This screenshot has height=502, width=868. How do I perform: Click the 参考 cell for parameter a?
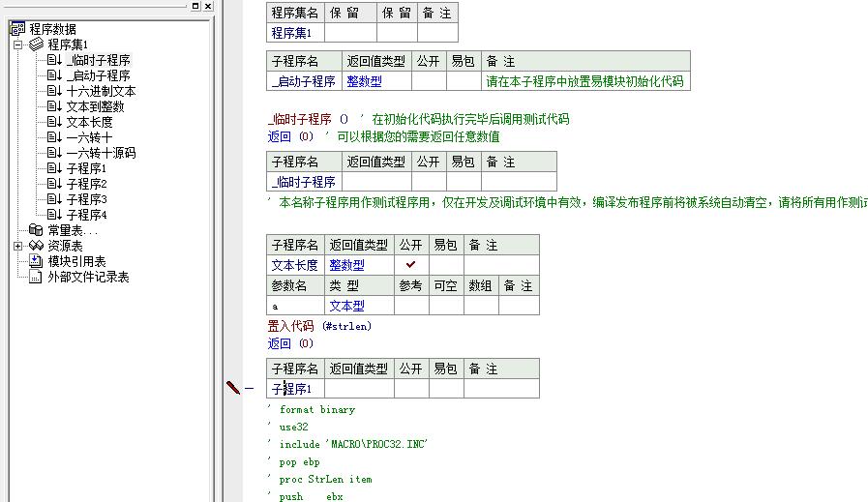click(x=411, y=306)
